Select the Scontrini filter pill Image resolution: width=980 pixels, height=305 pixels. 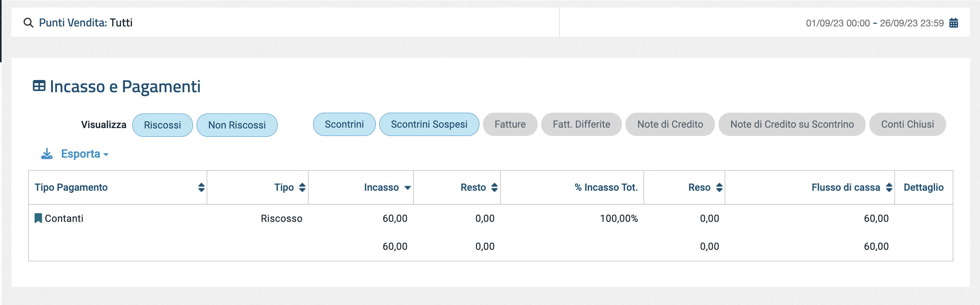344,125
